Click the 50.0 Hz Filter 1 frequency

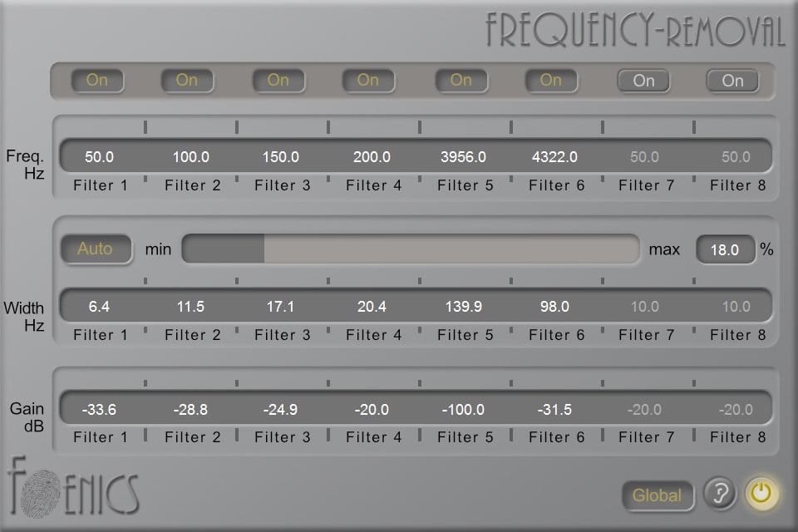[100, 156]
